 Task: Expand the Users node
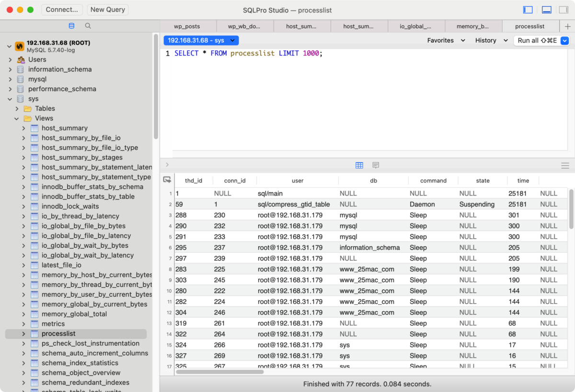[11, 60]
